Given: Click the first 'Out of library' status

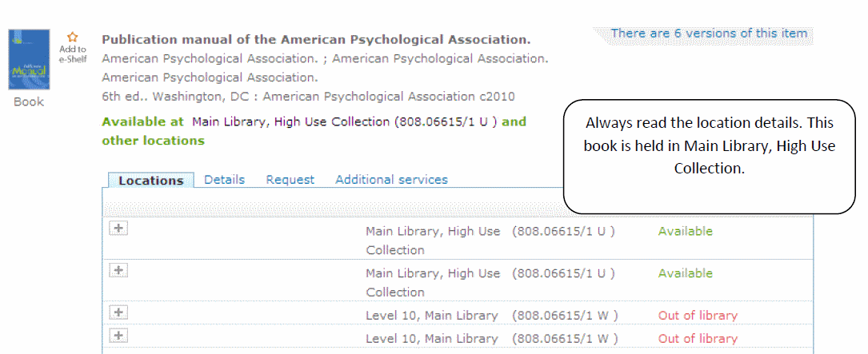Looking at the screenshot, I should click(698, 316).
